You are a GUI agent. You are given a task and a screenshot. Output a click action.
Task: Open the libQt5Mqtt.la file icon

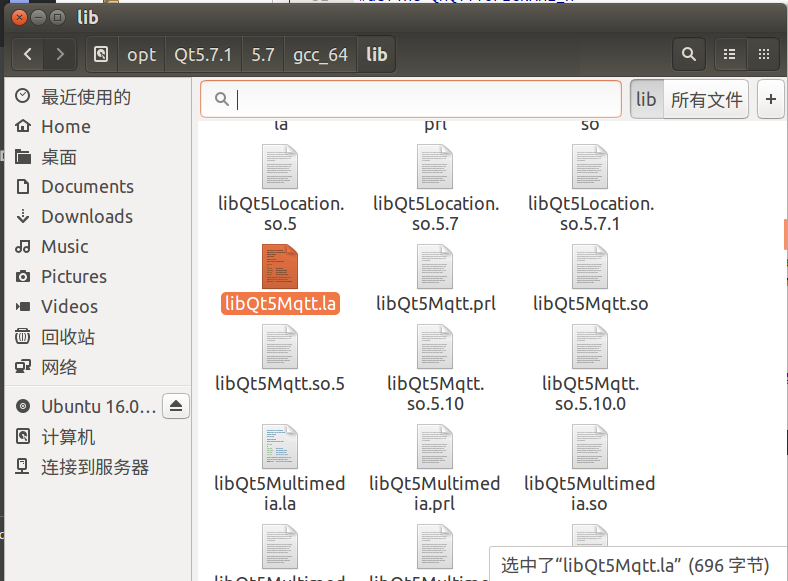tap(280, 267)
